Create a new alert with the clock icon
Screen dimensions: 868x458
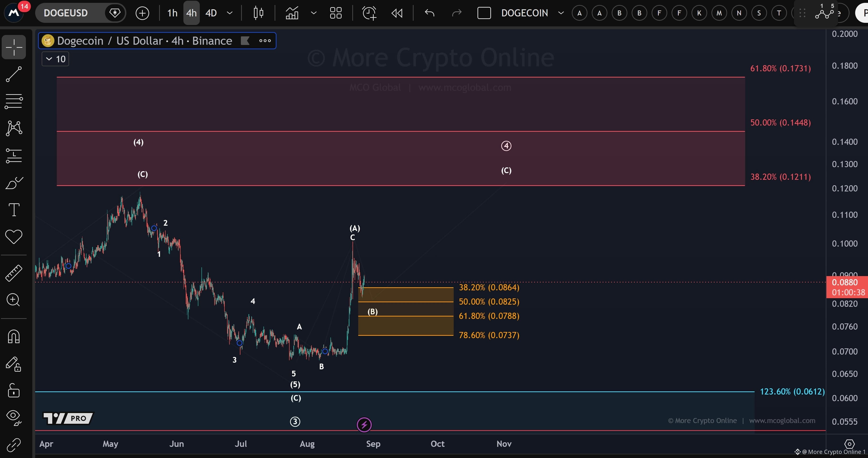369,13
